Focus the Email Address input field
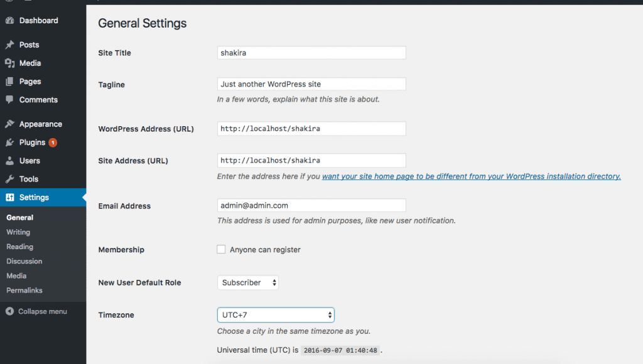The height and width of the screenshot is (364, 643). coord(311,205)
